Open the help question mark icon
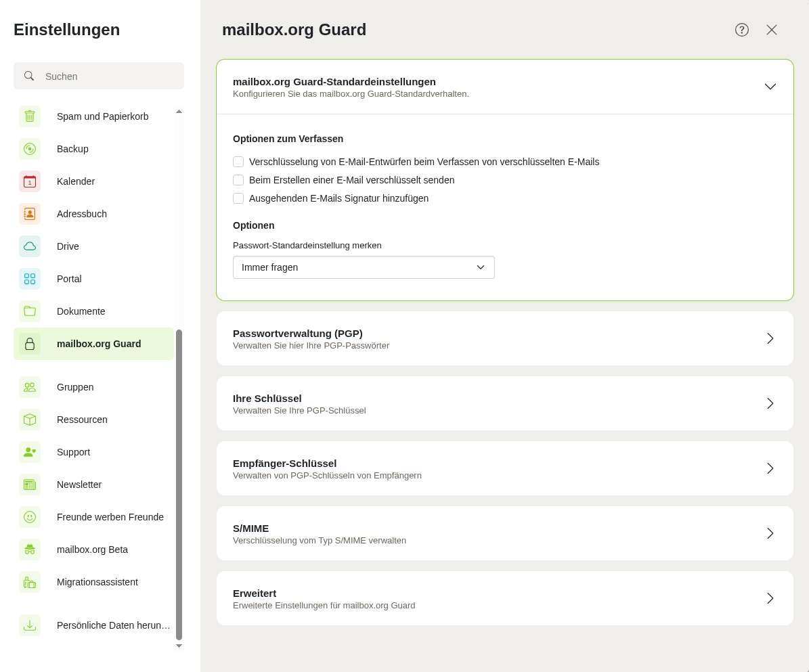The width and height of the screenshot is (809, 672). coord(742,30)
